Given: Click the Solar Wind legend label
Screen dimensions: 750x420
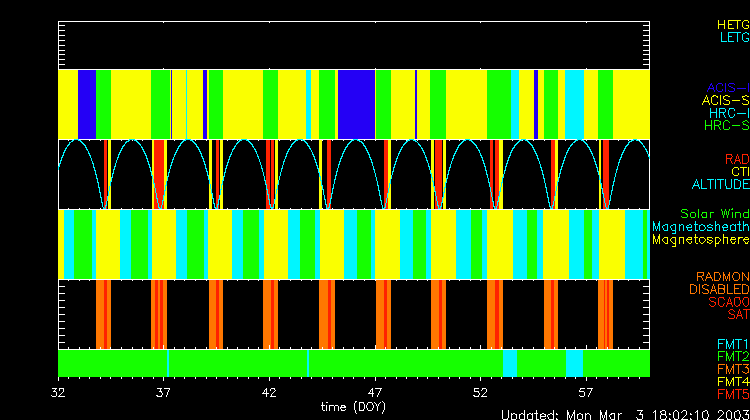Looking at the screenshot, I should [714, 214].
